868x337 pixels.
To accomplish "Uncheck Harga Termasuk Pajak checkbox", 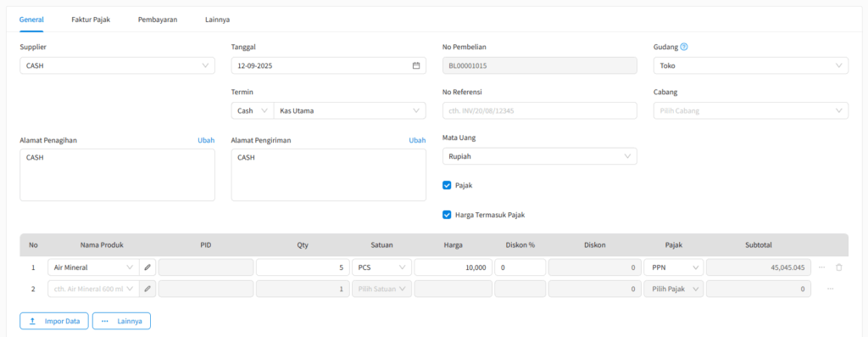I will click(x=448, y=215).
